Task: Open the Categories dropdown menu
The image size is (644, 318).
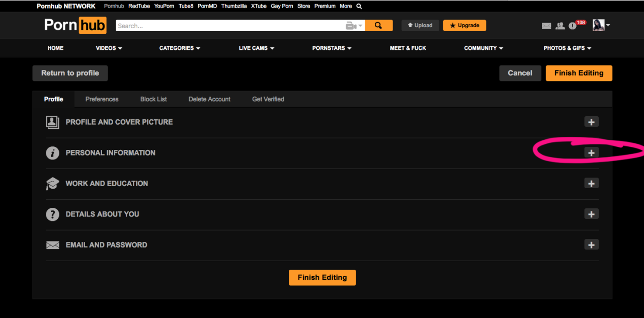Action: click(x=180, y=48)
